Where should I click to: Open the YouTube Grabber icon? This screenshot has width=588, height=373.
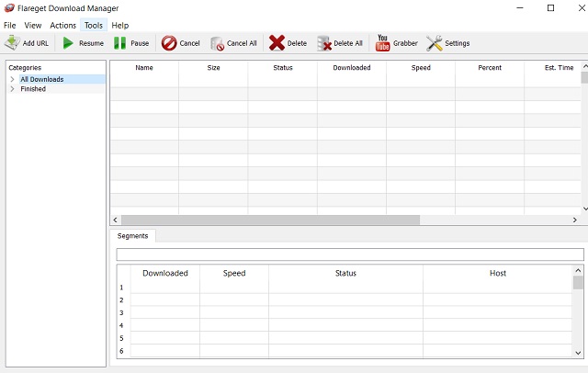click(382, 43)
